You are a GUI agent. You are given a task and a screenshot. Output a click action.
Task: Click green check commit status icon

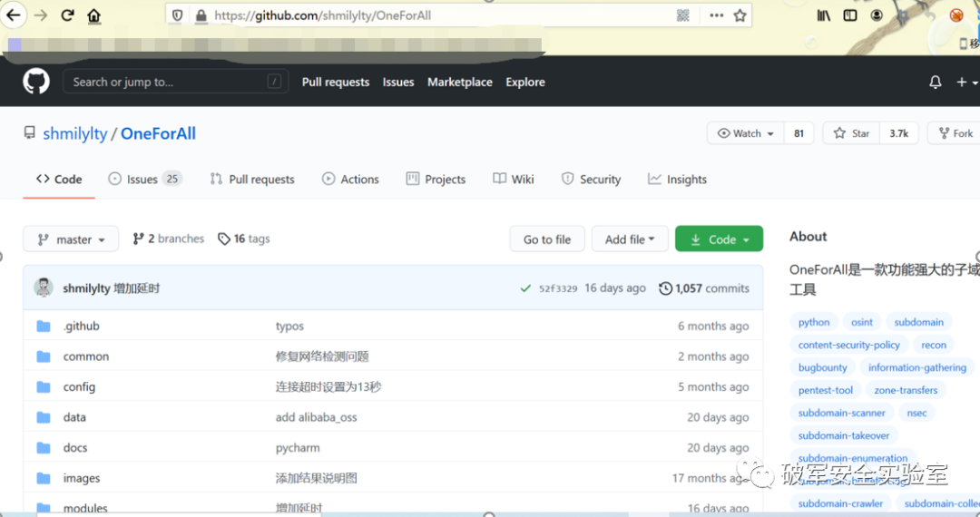[x=525, y=288]
